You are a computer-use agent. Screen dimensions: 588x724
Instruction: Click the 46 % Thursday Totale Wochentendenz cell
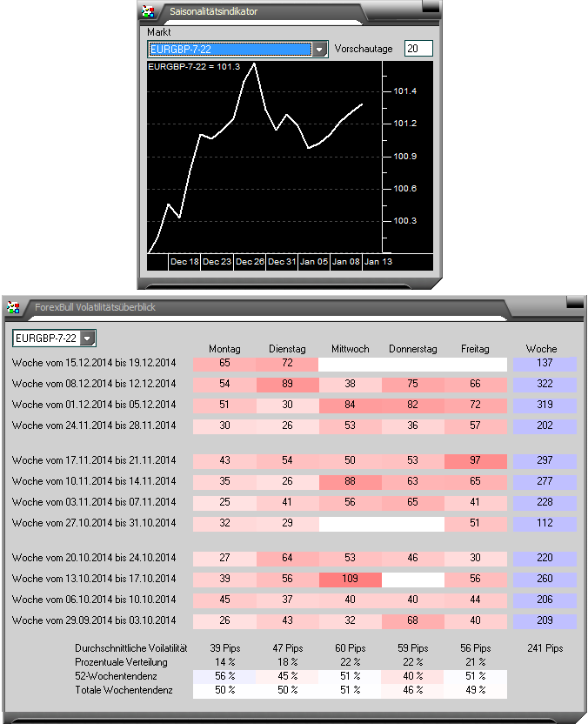pyautogui.click(x=413, y=690)
